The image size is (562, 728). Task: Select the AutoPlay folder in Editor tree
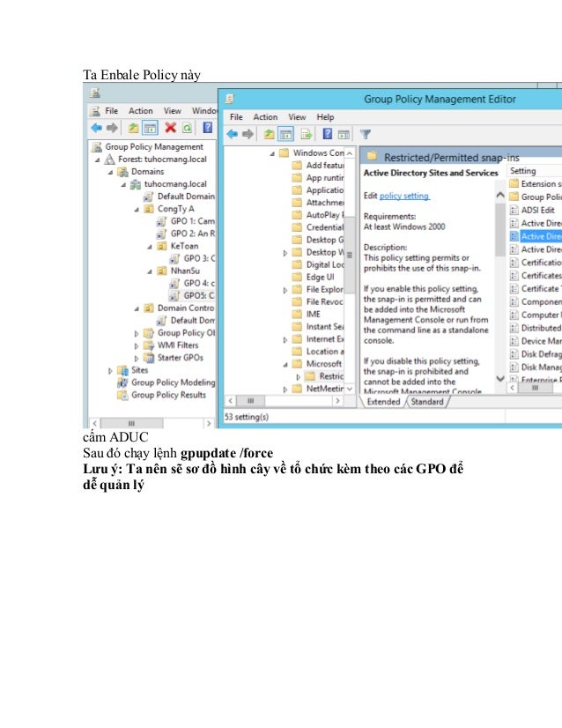coord(318,215)
